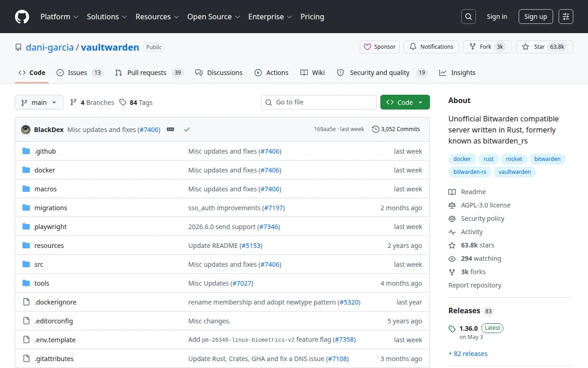Open the Insights tab
Viewport: 588px width, 368px height.
(457, 73)
